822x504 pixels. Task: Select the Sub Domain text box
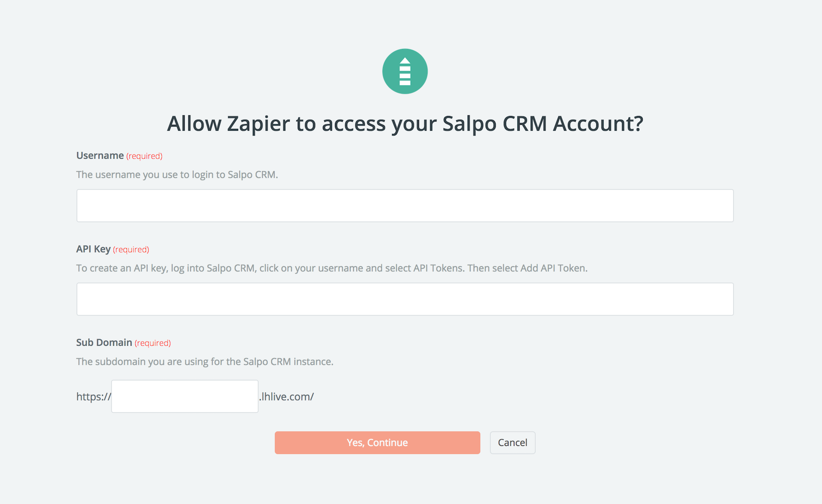click(185, 396)
